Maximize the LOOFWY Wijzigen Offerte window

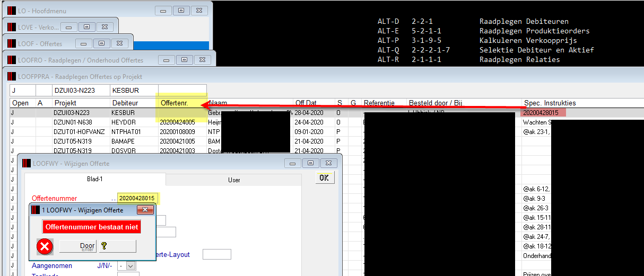point(311,163)
